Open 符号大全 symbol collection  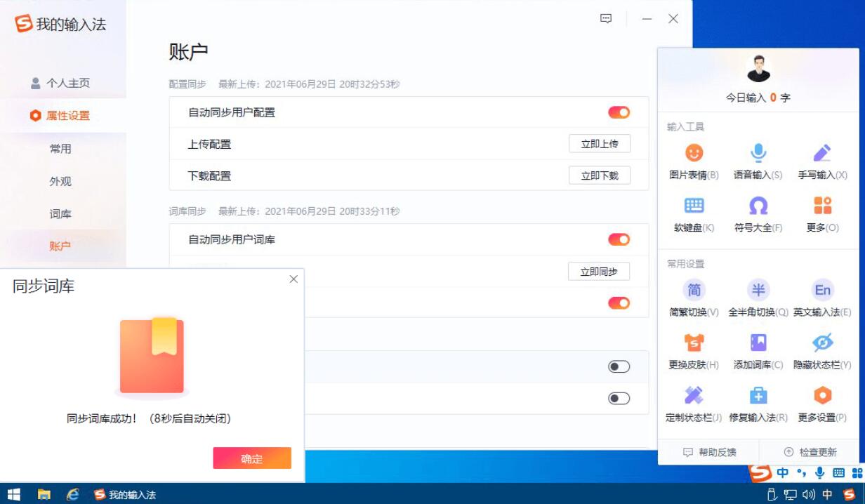(758, 214)
